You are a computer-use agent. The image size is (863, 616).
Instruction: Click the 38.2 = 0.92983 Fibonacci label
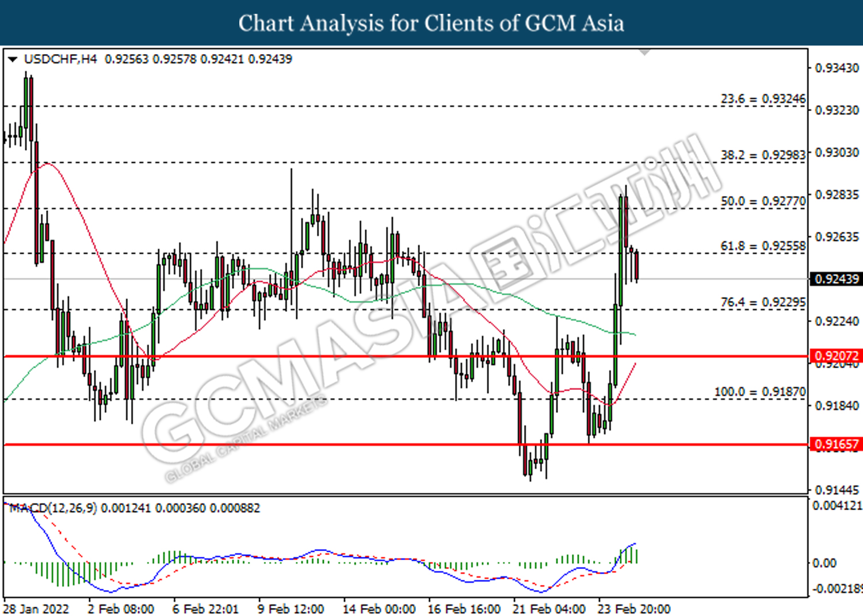[x=763, y=155]
